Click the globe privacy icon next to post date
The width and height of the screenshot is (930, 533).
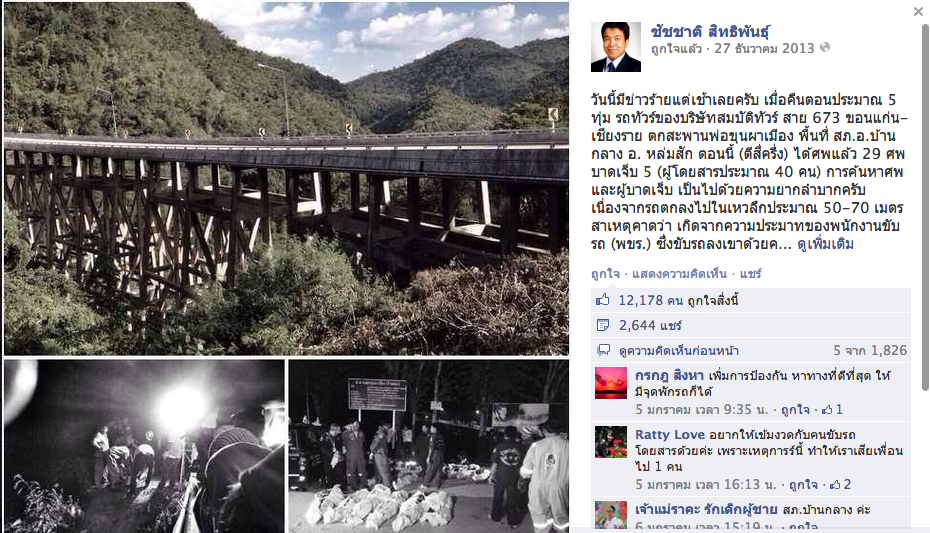824,47
